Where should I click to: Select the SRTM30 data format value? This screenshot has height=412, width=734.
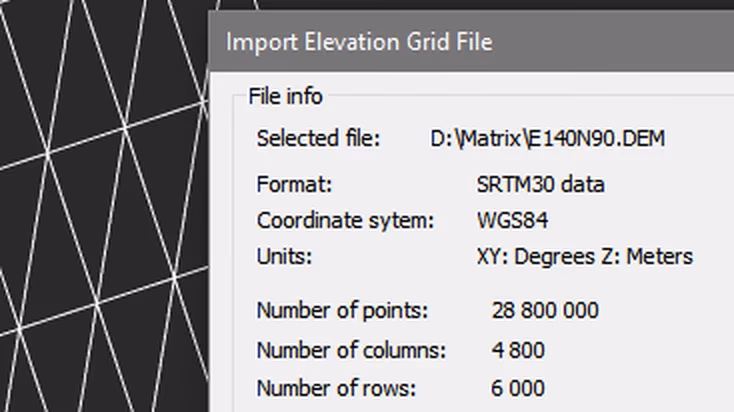[x=541, y=184]
